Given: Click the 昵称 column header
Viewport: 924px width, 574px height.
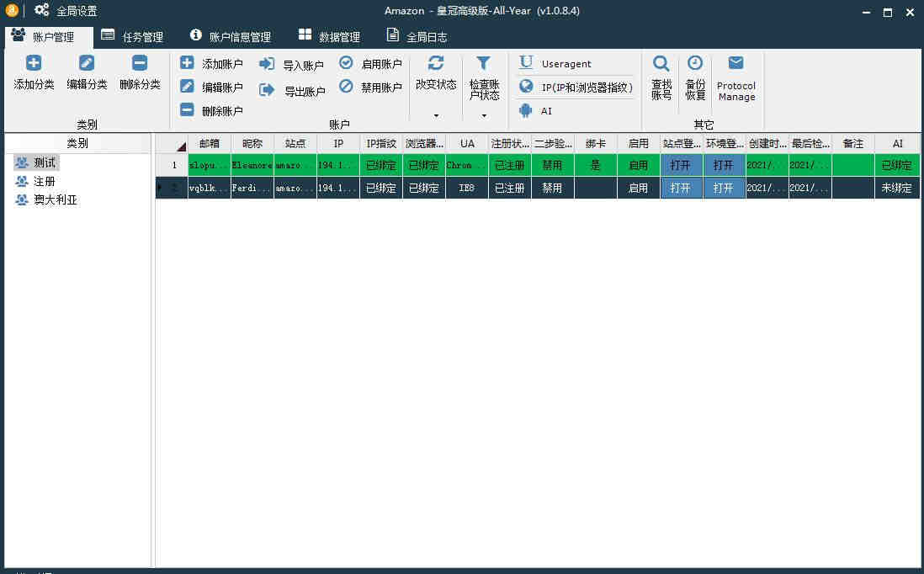Looking at the screenshot, I should (252, 143).
